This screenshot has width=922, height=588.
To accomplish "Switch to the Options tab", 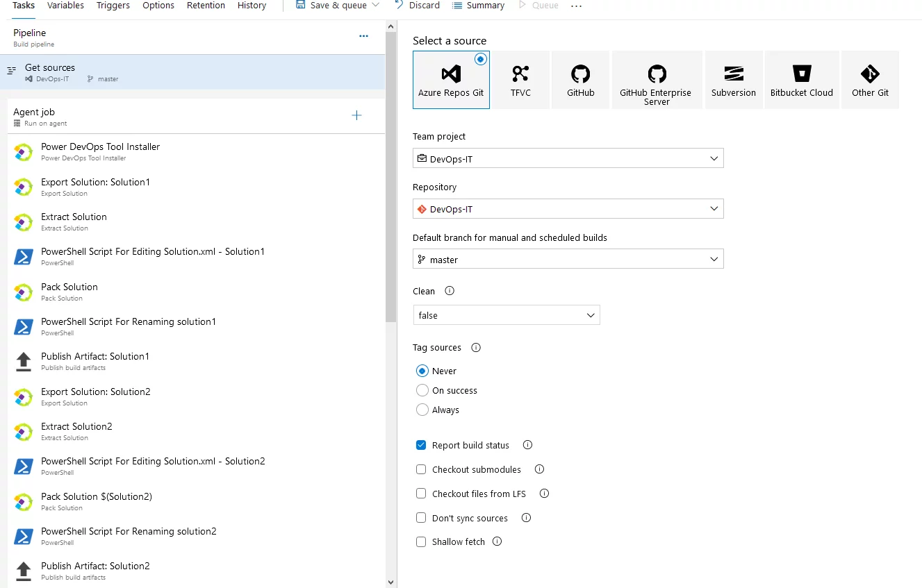I will coord(158,6).
